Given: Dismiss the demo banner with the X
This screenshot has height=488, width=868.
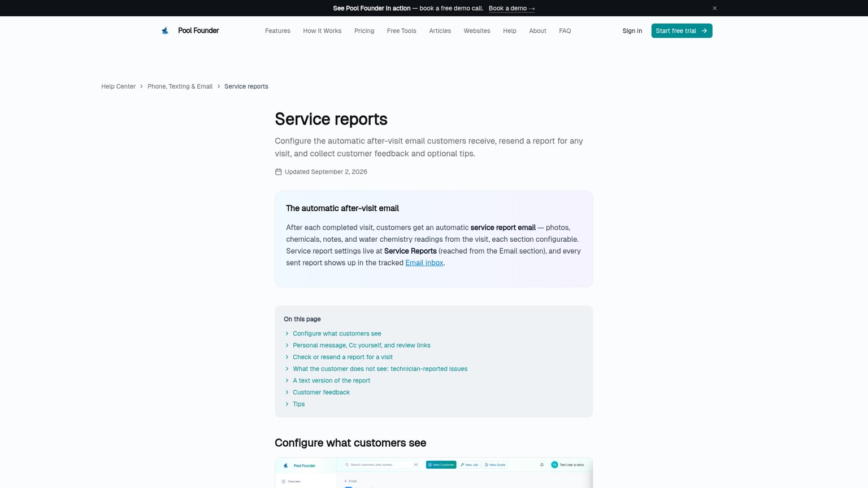Looking at the screenshot, I should click(714, 8).
